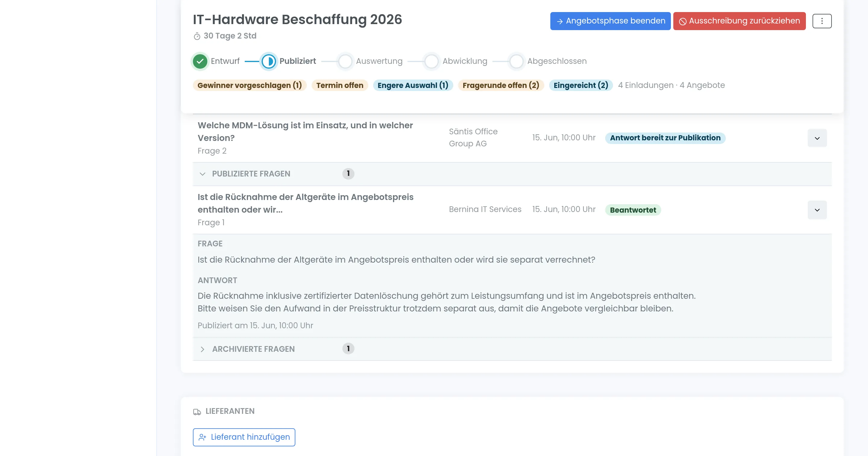Click the Beantwortet status badge

click(633, 210)
